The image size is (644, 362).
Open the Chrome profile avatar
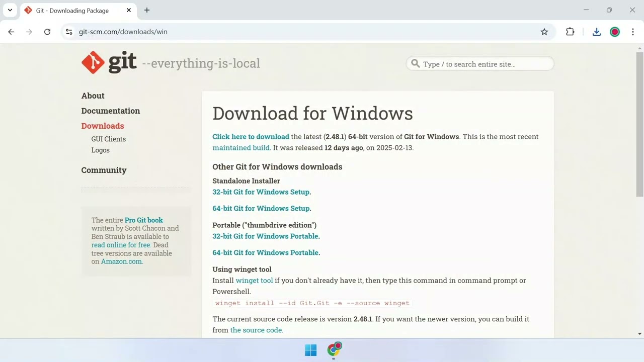[615, 32]
